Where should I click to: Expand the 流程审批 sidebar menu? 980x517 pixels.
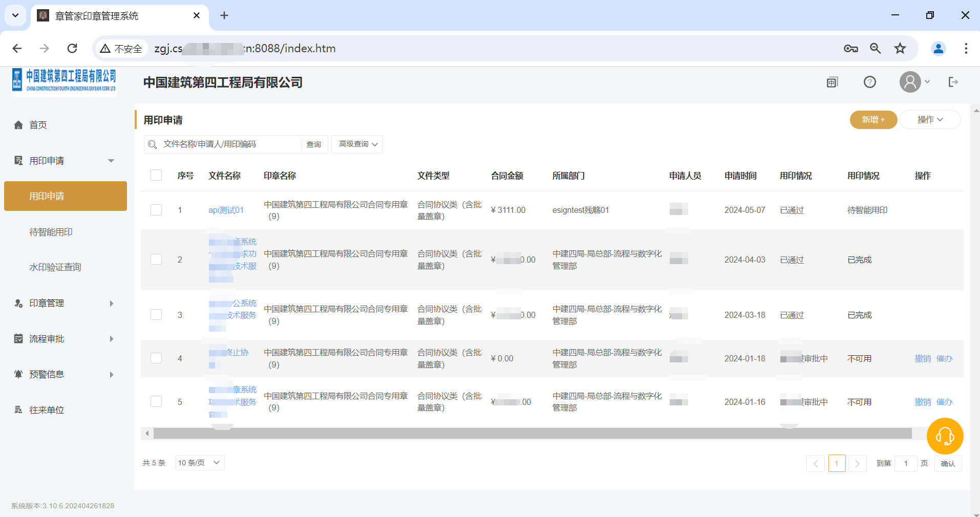coord(65,339)
